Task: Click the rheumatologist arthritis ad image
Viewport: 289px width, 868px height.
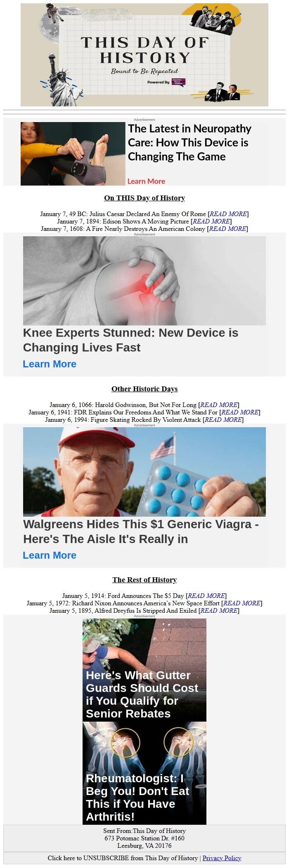Action: pyautogui.click(x=144, y=773)
